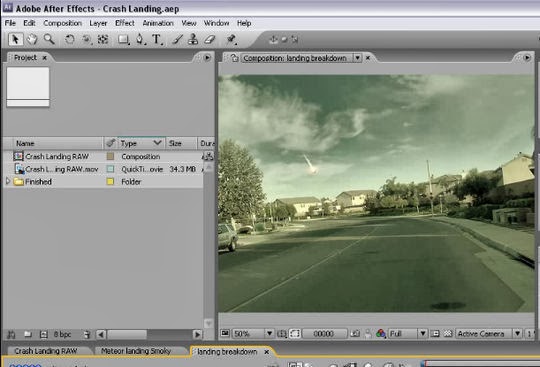Image resolution: width=540 pixels, height=367 pixels.
Task: Open composition name dropdown arrow in viewer
Action: click(357, 58)
